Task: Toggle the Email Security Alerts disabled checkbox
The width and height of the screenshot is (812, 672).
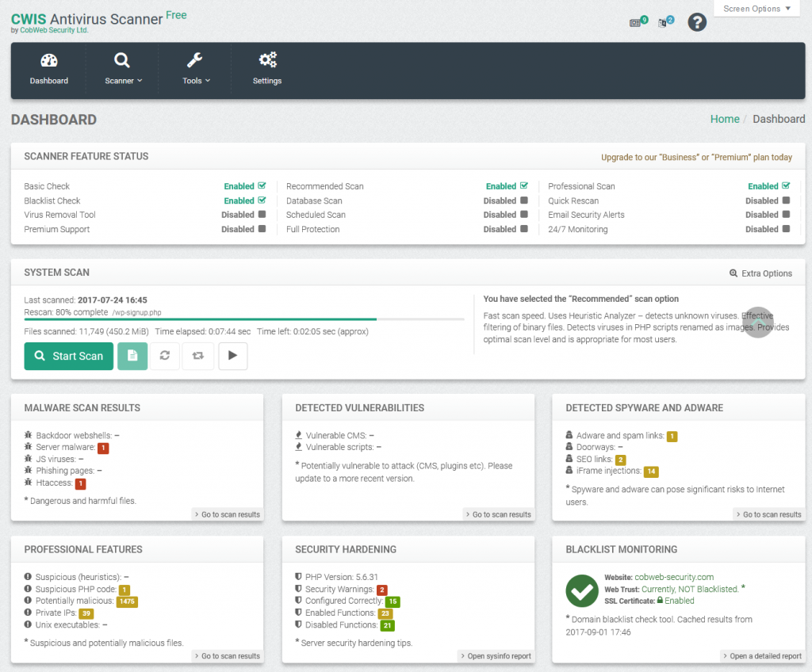Action: (786, 214)
